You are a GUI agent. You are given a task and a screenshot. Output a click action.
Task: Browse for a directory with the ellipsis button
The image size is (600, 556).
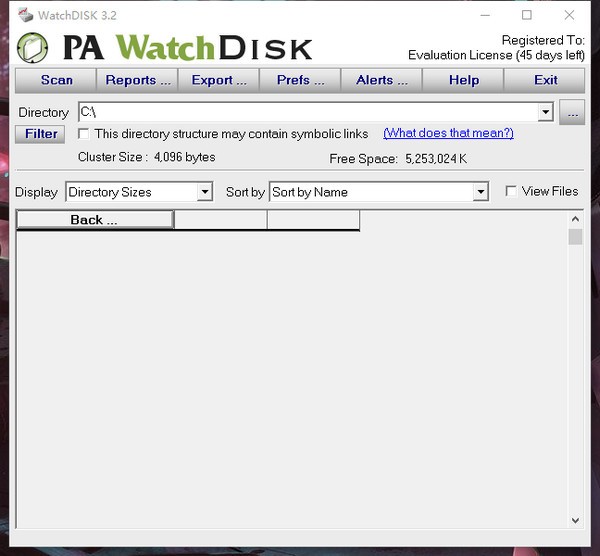[572, 113]
